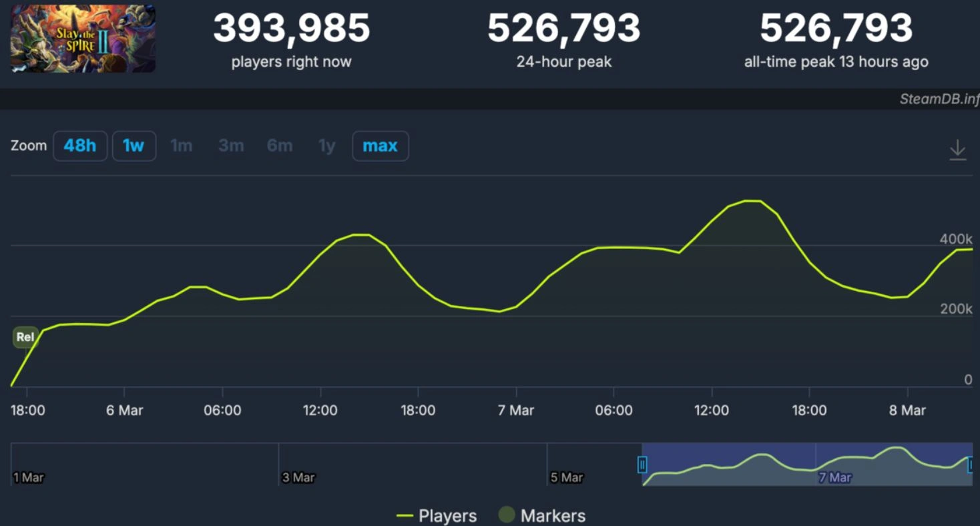Select the max zoom range
Image resolution: width=980 pixels, height=526 pixels.
point(380,146)
